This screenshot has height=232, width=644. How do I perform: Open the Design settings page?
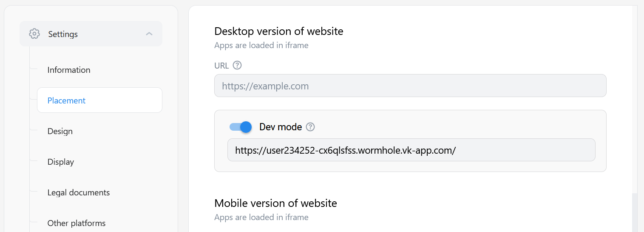pyautogui.click(x=60, y=131)
